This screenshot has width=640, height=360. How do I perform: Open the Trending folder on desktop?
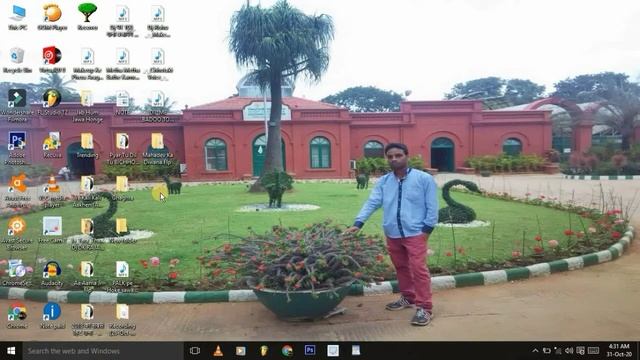coord(87,145)
